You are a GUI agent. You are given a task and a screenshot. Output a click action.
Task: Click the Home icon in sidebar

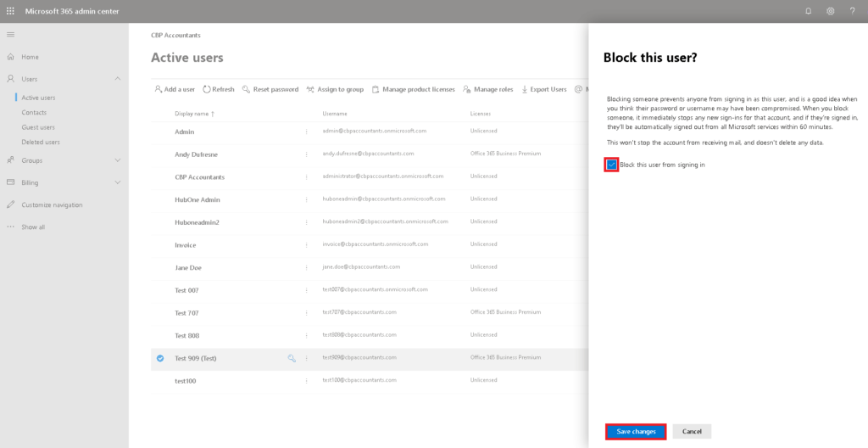tap(10, 57)
